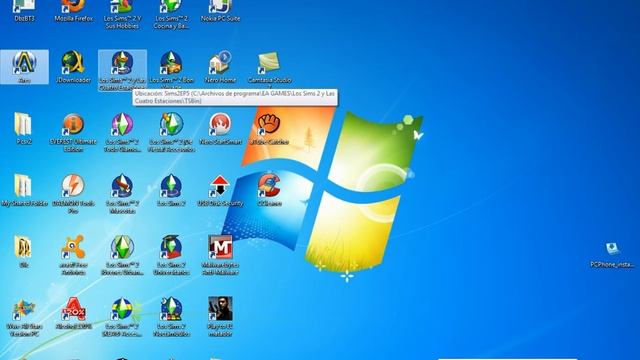Select the Los Sims 2 Noctámbulos icon
The width and height of the screenshot is (640, 360).
tap(171, 317)
